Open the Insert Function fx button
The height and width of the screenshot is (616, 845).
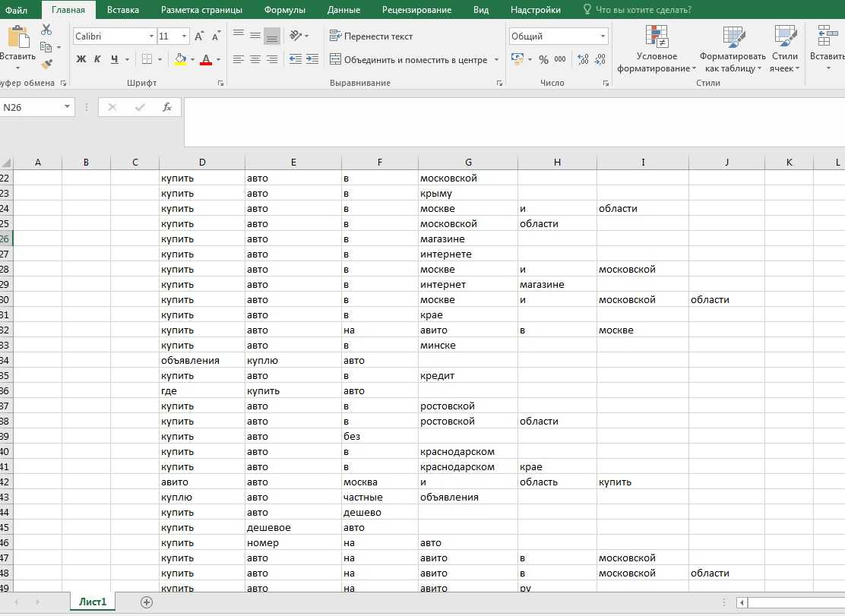click(167, 108)
